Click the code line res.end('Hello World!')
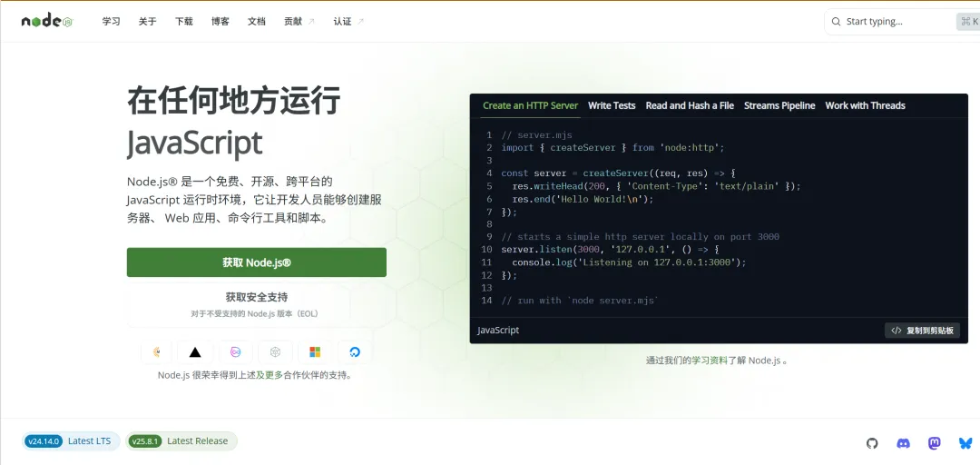The height and width of the screenshot is (465, 980). pos(583,199)
